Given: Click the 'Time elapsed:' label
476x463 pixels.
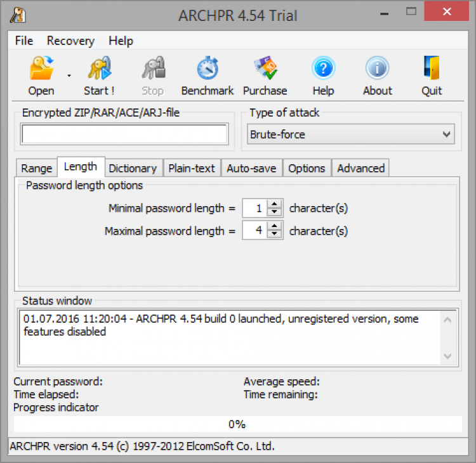Looking at the screenshot, I should tap(46, 395).
